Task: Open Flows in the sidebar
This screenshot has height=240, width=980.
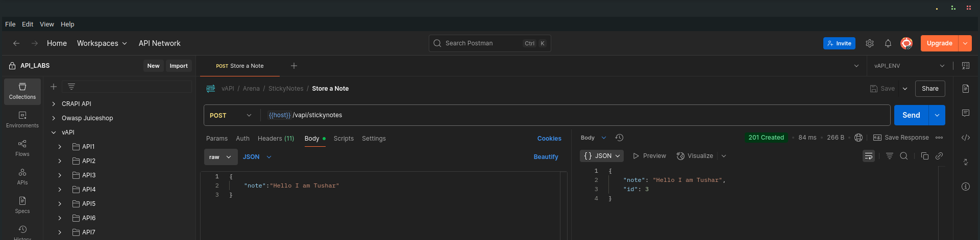Action: pos(22,148)
